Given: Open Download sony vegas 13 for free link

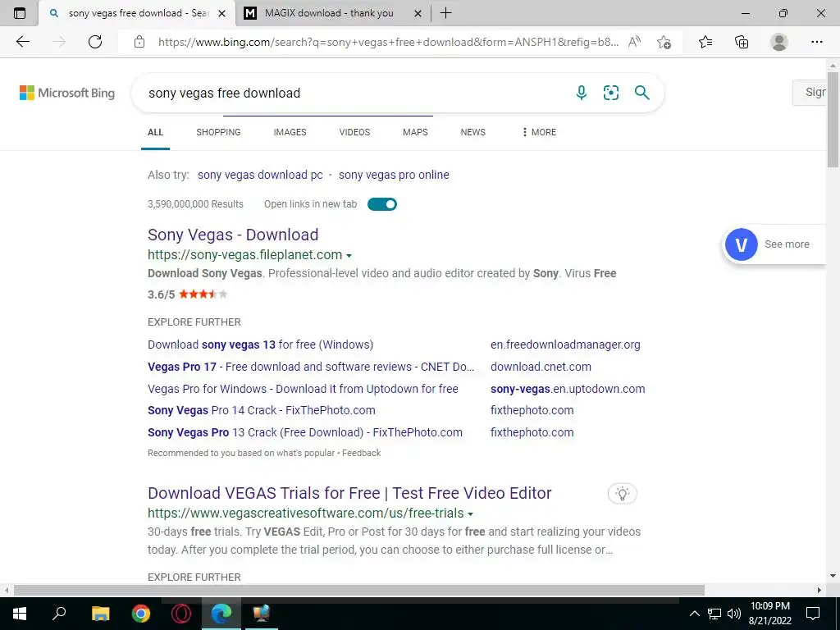Looking at the screenshot, I should click(260, 345).
